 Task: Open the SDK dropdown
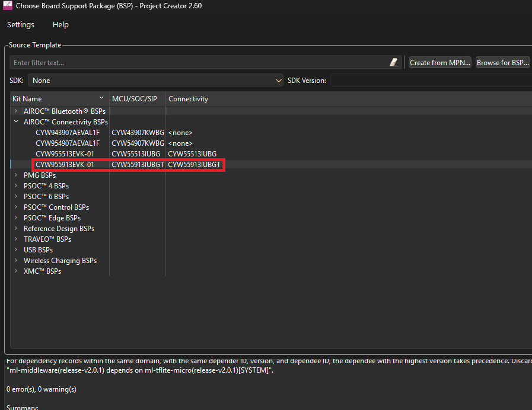(157, 80)
